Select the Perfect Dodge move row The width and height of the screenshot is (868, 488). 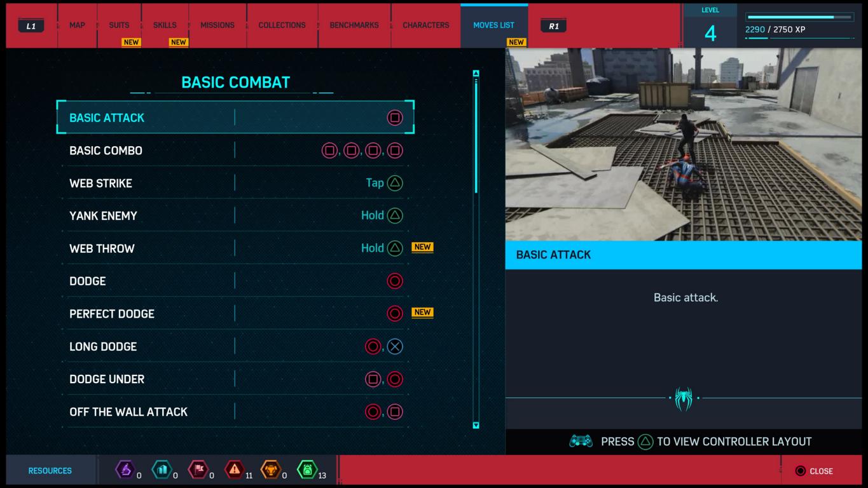pyautogui.click(x=235, y=314)
